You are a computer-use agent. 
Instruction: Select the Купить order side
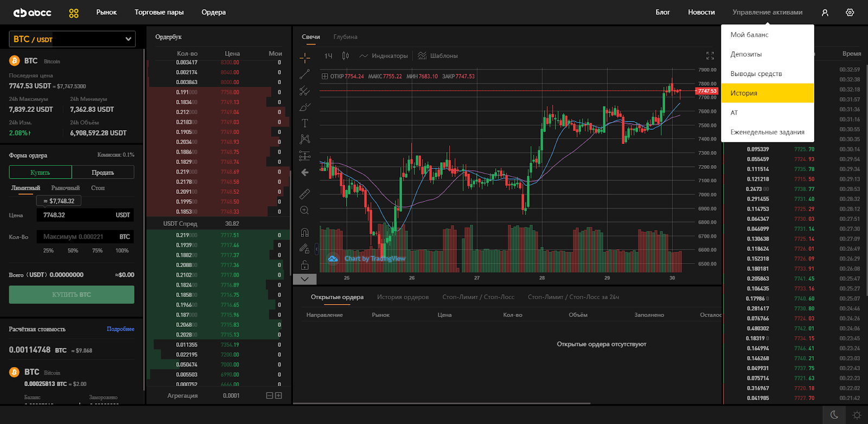40,172
